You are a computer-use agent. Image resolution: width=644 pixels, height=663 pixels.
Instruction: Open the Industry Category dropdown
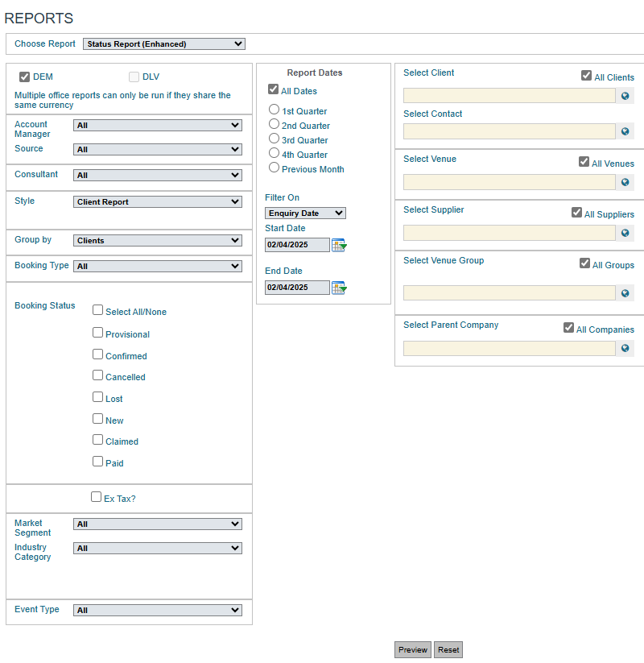coord(158,549)
